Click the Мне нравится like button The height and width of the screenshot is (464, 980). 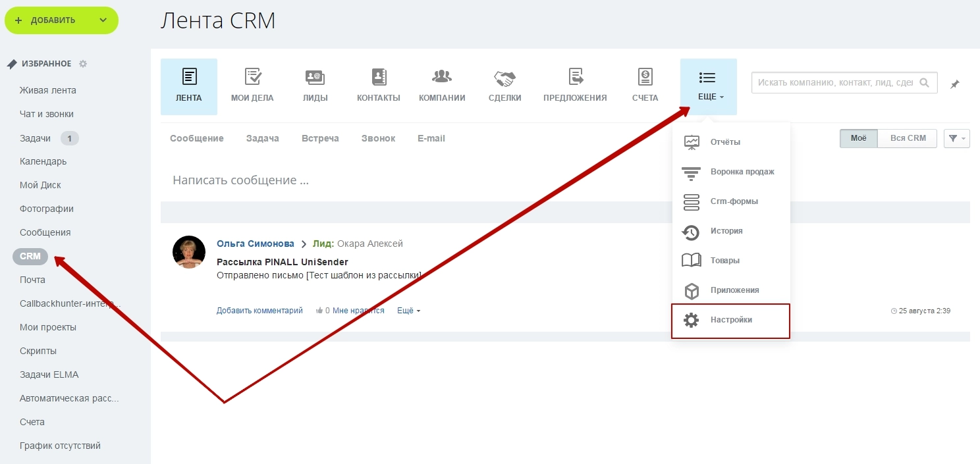(x=358, y=311)
